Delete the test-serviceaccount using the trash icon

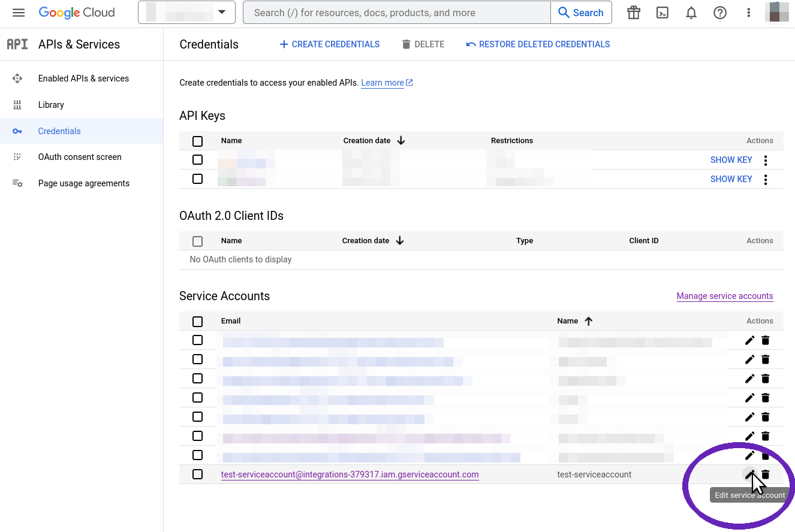coord(766,474)
